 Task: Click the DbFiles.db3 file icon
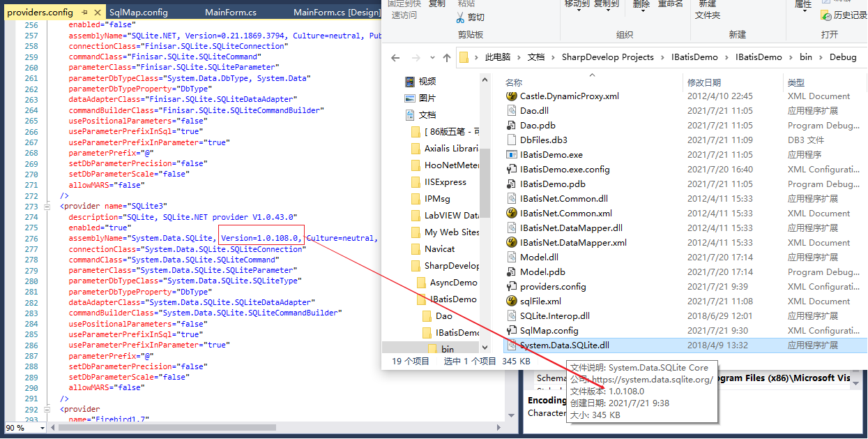pos(512,140)
